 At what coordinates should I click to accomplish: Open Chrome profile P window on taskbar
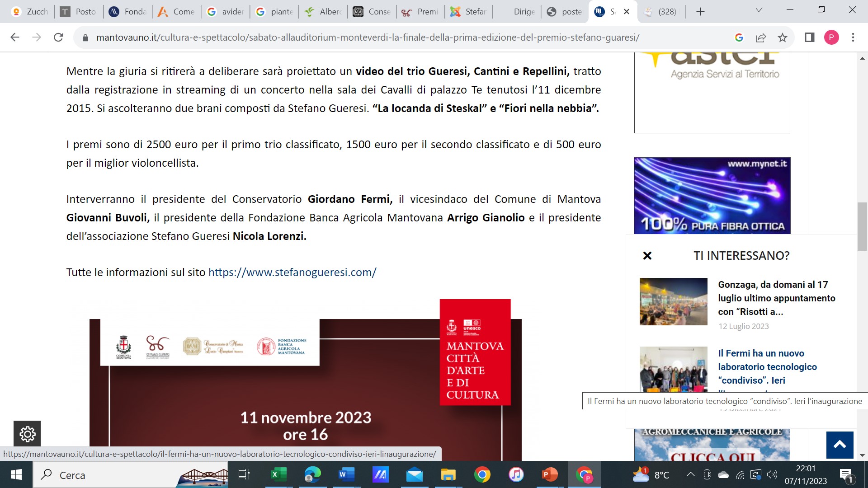[x=584, y=475]
